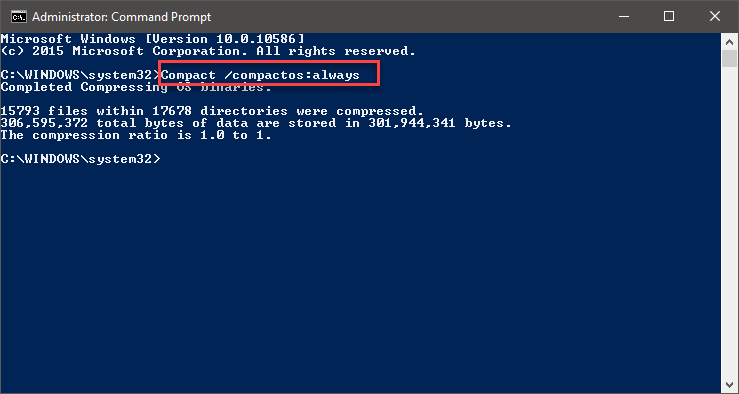Open the Command Prompt system menu icon
Screen dimensions: 739x394
(x=19, y=17)
